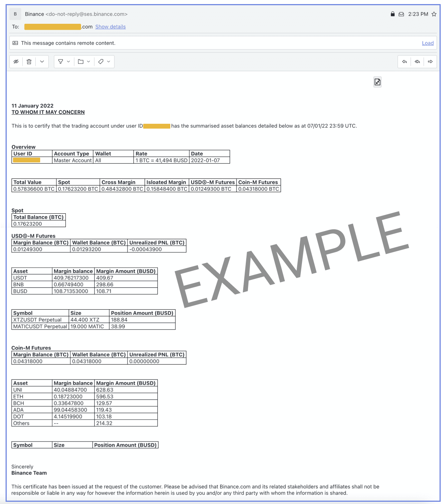Click the '11 January 2022' date line
Image resolution: width=447 pixels, height=504 pixels.
click(x=32, y=106)
